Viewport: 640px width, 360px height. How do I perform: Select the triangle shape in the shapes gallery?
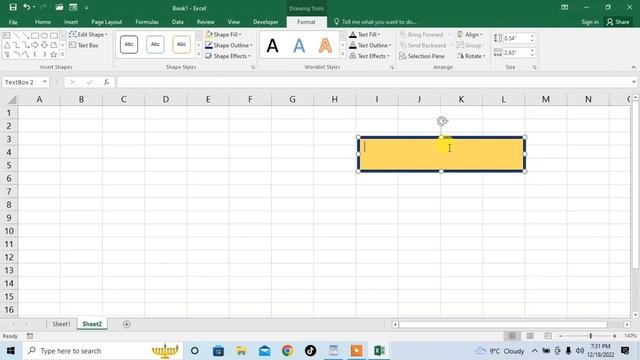(7, 45)
